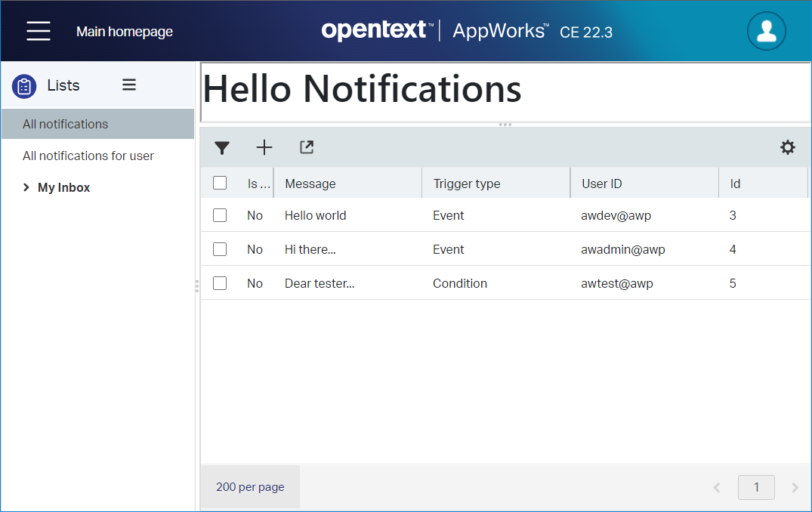The height and width of the screenshot is (512, 812).
Task: Open the Hi there... message row
Action: 310,249
